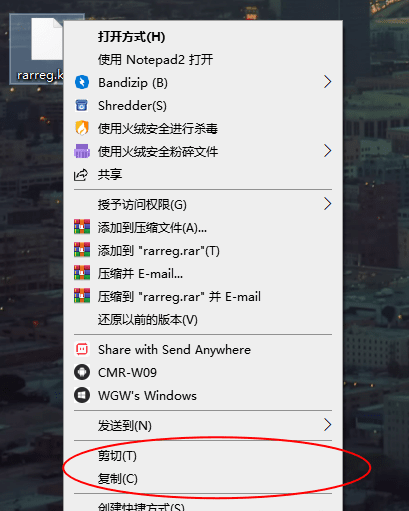
Task: Click the Windows icon beside WGW's Windows
Action: [82, 395]
